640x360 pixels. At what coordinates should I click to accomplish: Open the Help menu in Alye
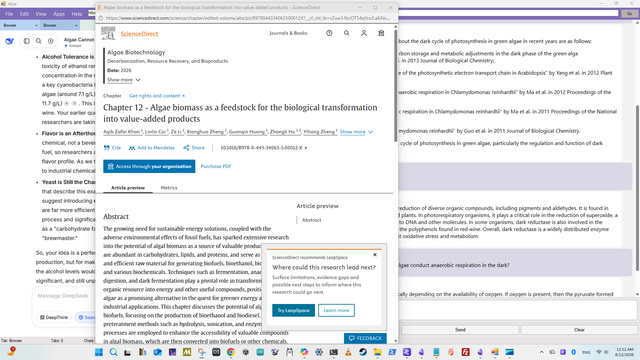point(77,14)
